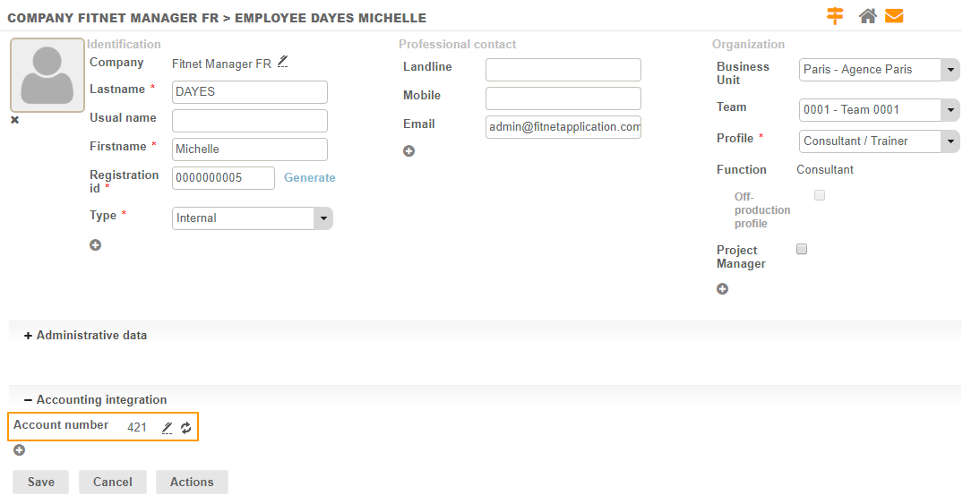
Task: Edit account number with pencil icon
Action: pos(167,428)
